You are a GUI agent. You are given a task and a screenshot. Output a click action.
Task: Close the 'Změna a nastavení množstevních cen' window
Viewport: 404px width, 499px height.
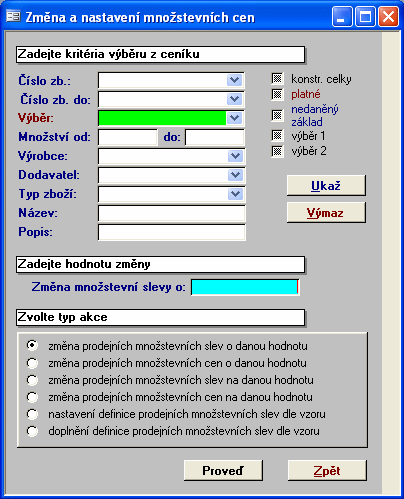point(388,16)
